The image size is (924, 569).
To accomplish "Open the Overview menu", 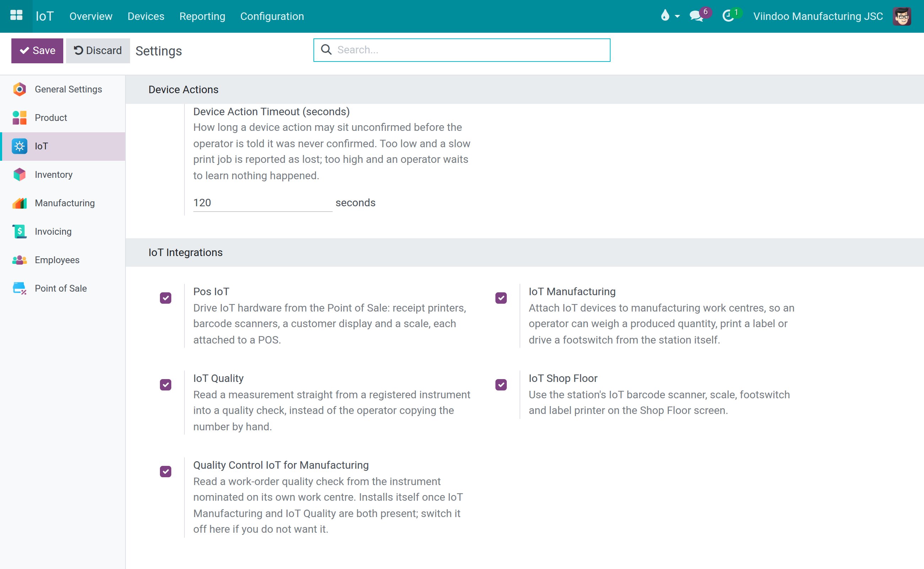I will point(91,16).
